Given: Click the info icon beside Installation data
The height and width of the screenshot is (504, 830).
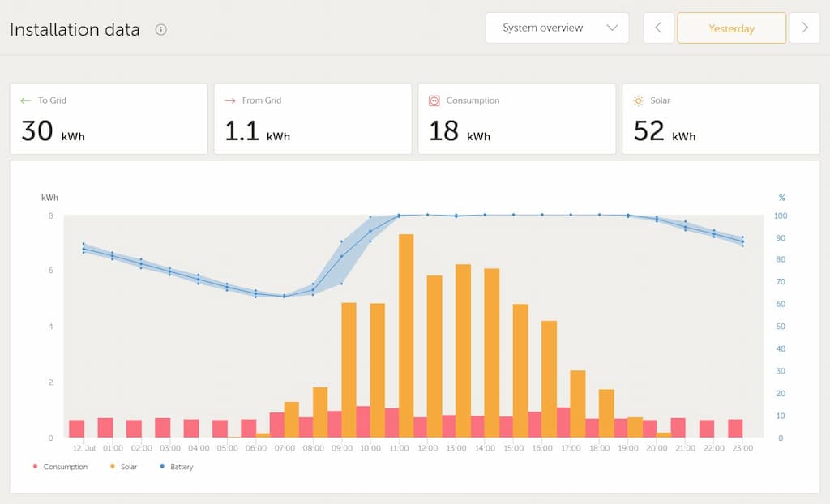Looking at the screenshot, I should tap(160, 30).
